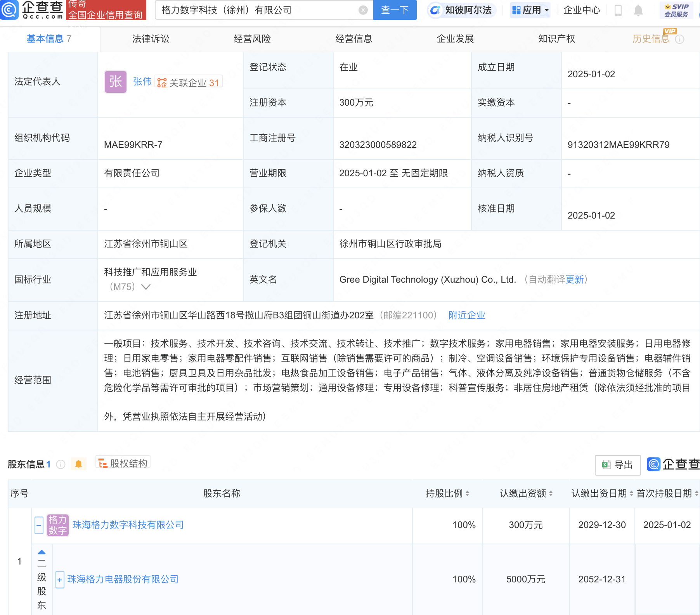The width and height of the screenshot is (700, 615).
Task: Switch to the 法律诉讼 tab
Action: tap(151, 39)
